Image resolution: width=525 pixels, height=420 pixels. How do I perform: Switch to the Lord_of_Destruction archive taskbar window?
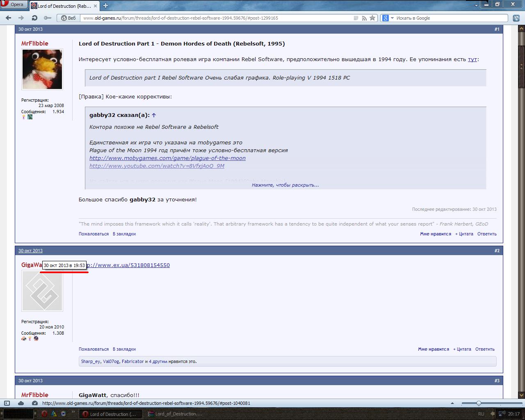176,414
